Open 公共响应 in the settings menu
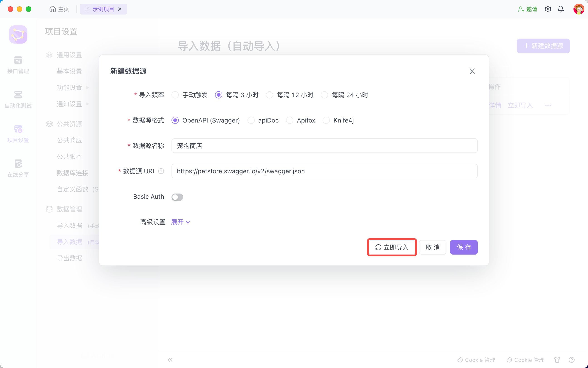The width and height of the screenshot is (588, 368). tap(69, 140)
